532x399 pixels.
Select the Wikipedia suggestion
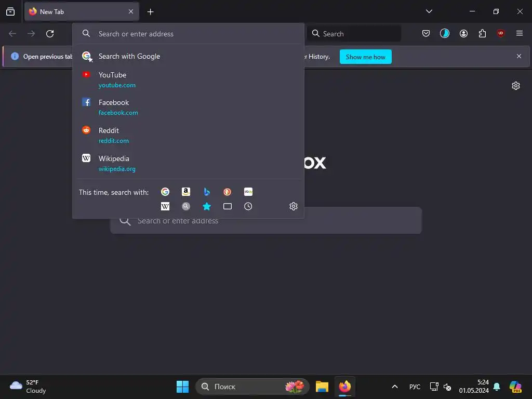188,164
